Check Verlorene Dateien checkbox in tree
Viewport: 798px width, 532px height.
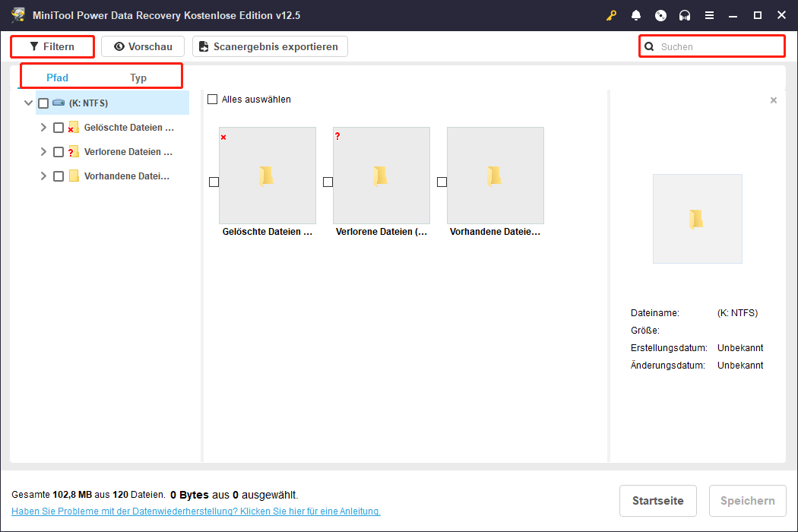[59, 152]
